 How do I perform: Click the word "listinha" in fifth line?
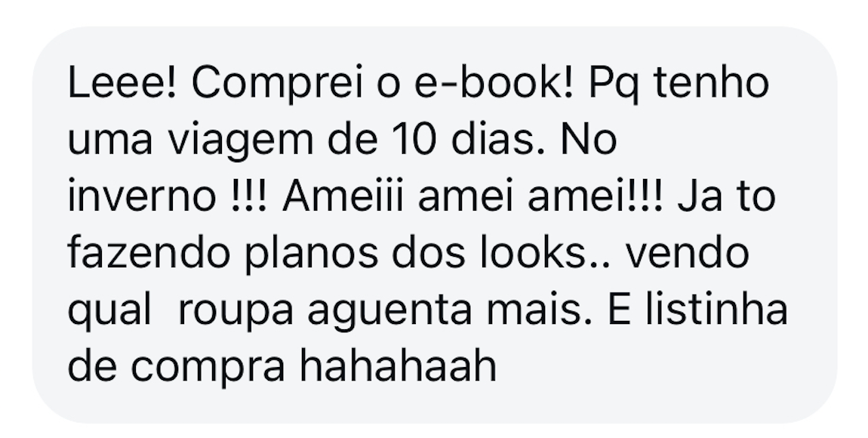click(716, 310)
